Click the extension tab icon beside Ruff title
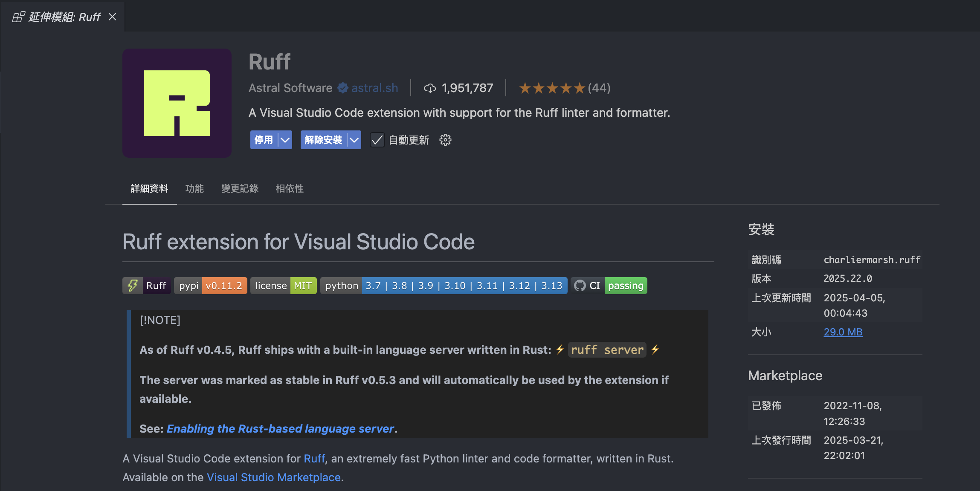This screenshot has width=980, height=491. coord(18,17)
